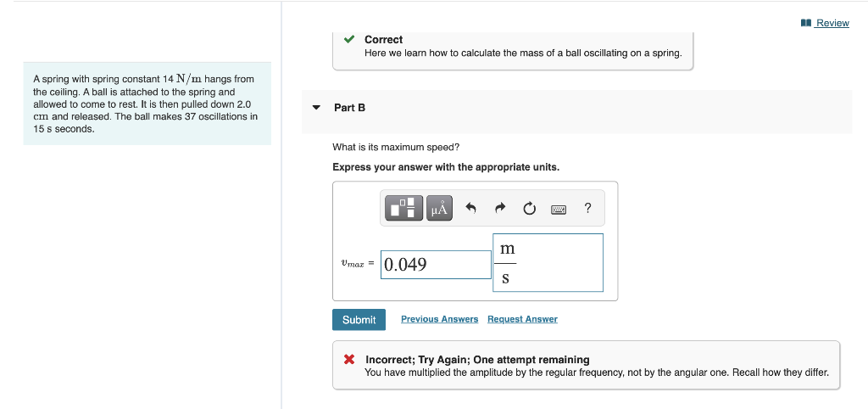
Task: Click the incorrect feedback message box
Action: coord(587,365)
